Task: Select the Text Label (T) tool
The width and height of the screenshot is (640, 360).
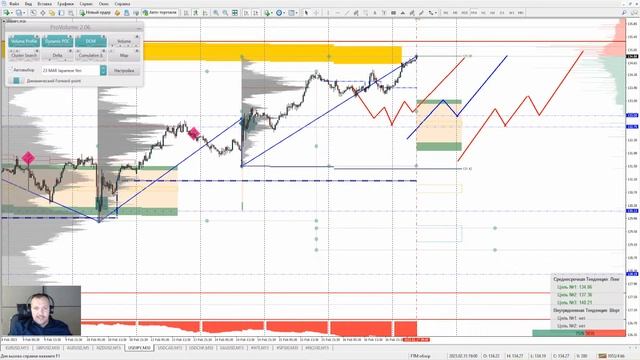Action: (384, 13)
